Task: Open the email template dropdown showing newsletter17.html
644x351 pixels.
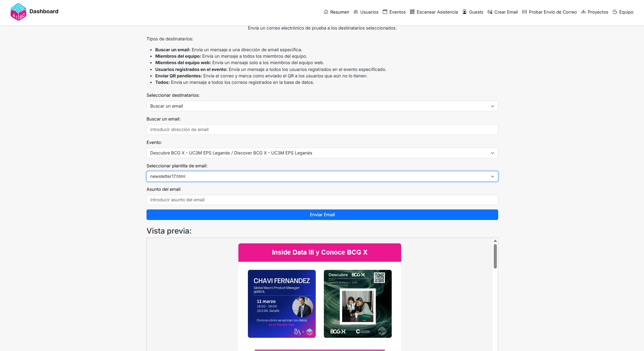Action: (322, 177)
